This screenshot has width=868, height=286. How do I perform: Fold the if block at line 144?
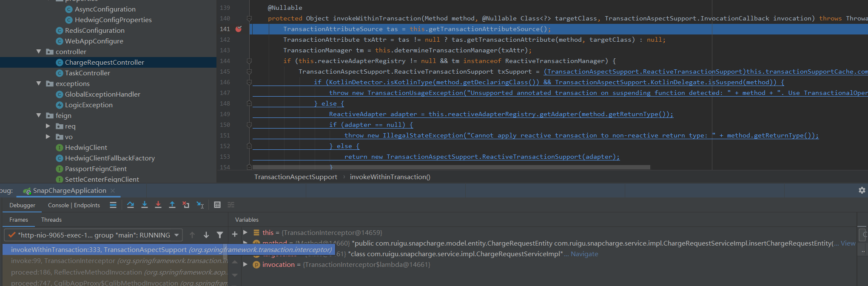tap(250, 61)
